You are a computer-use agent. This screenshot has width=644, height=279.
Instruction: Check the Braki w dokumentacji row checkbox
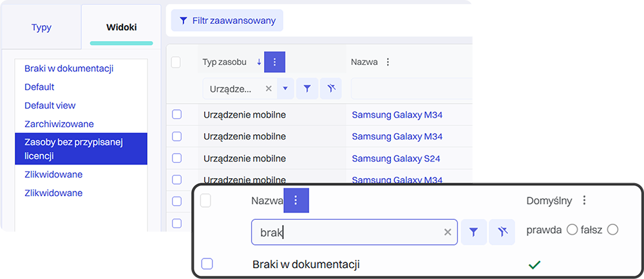[207, 264]
